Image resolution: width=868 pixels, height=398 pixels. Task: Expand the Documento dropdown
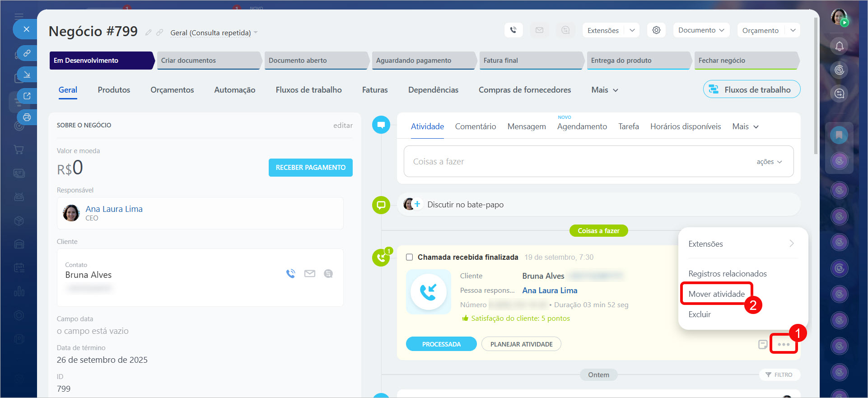coord(701,30)
